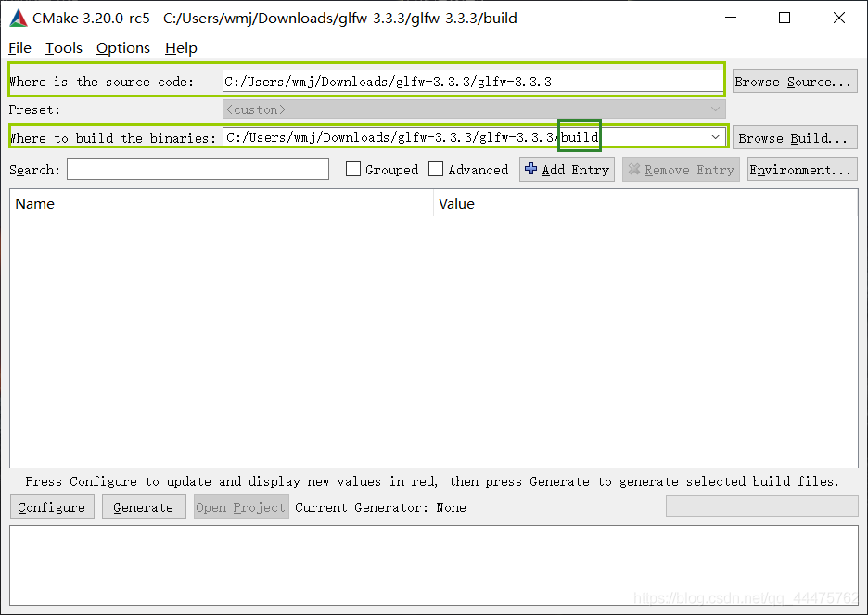Open the Preset custom dropdown
Image resolution: width=868 pixels, height=615 pixels.
tap(474, 109)
